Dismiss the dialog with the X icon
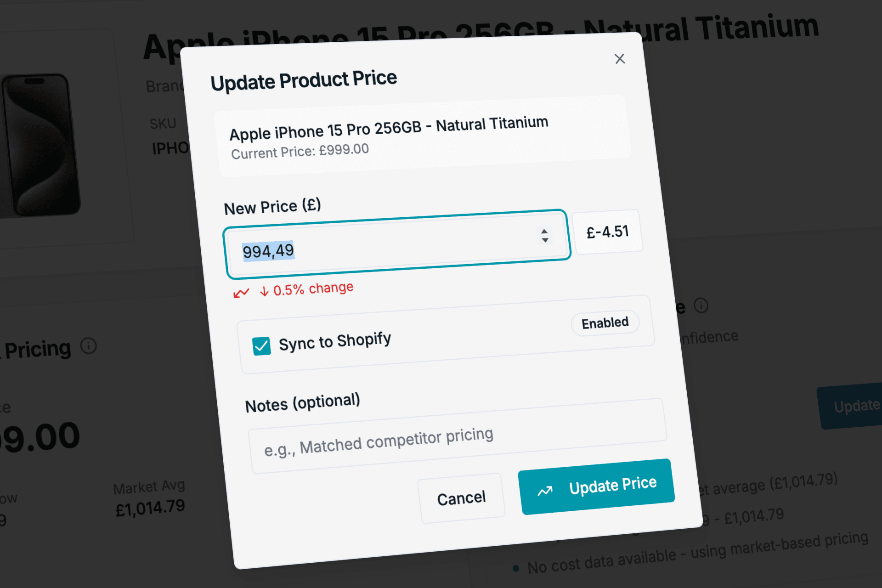The image size is (882, 588). 620,59
